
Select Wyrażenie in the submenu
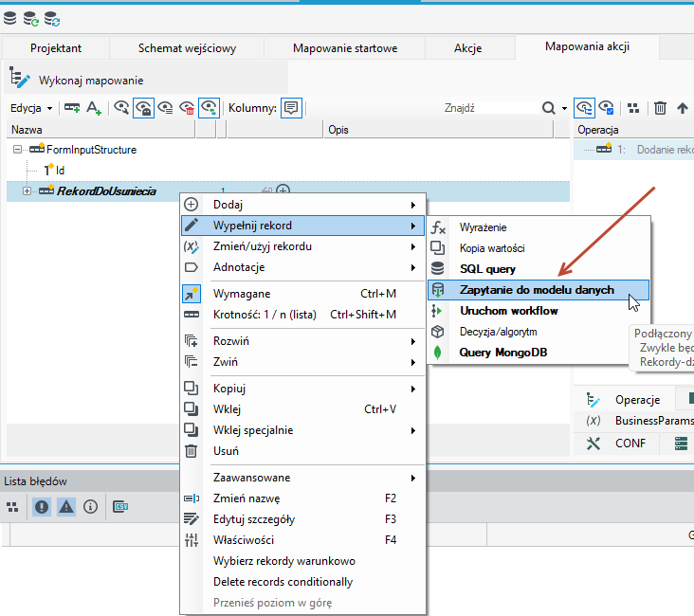pyautogui.click(x=539, y=227)
